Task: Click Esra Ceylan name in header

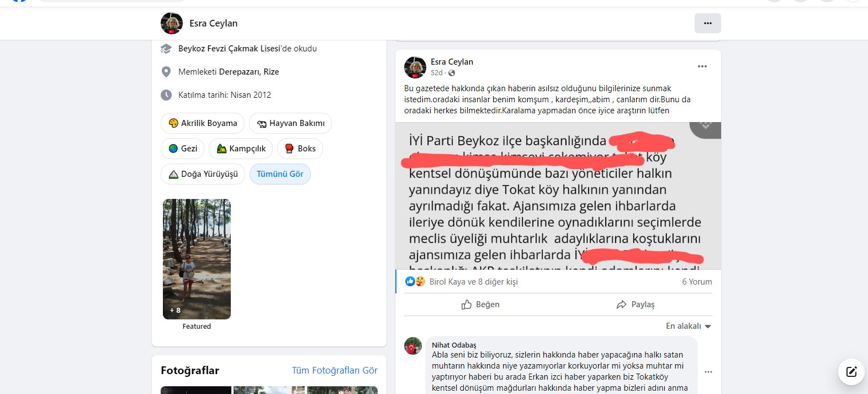Action: tap(213, 23)
